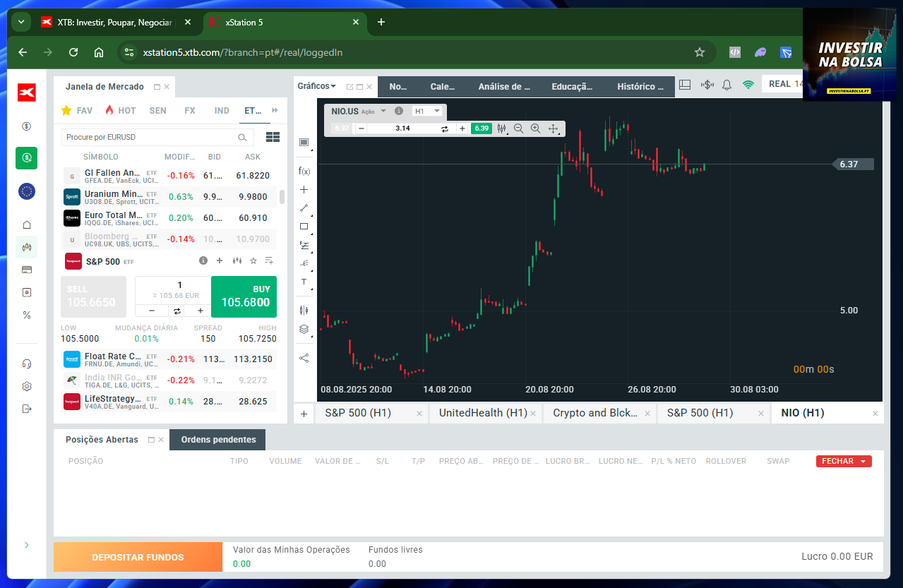This screenshot has width=903, height=588.
Task: Toggle volume/value mode in S&P 500 order box
Action: [x=178, y=311]
